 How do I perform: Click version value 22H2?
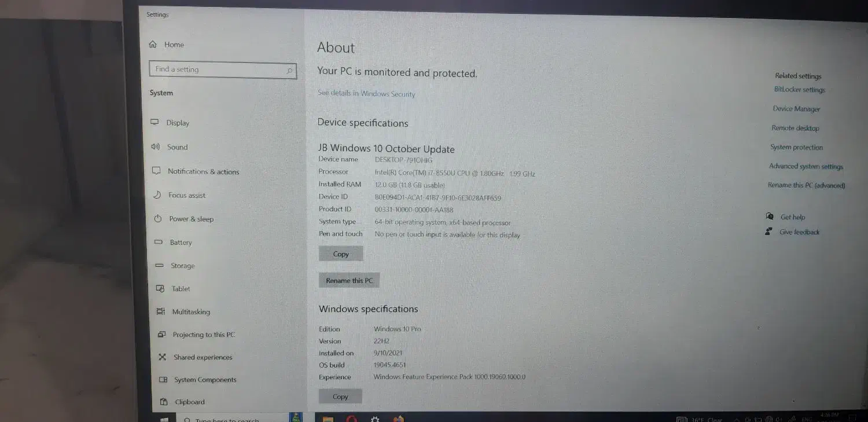pyautogui.click(x=382, y=341)
